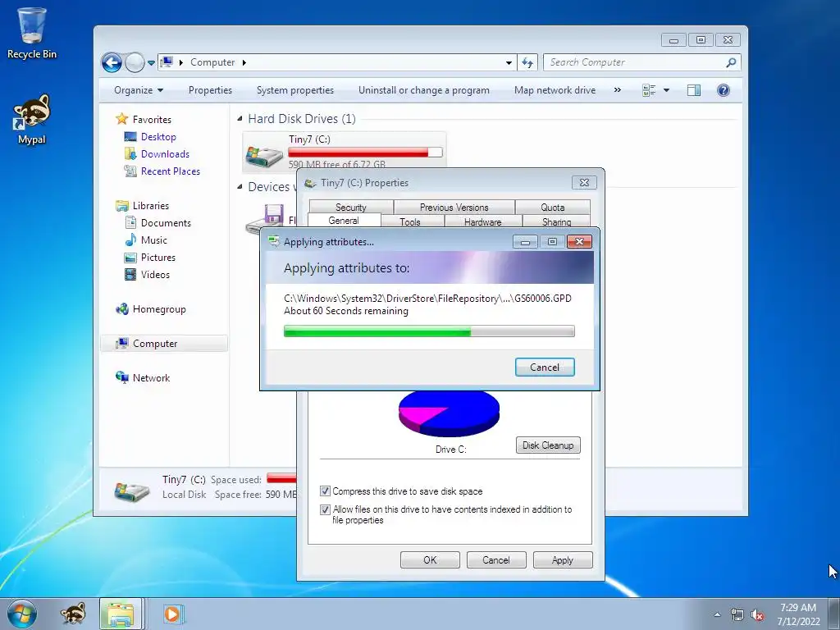Open the taskbar clock and date
The width and height of the screenshot is (840, 630).
coord(798,614)
